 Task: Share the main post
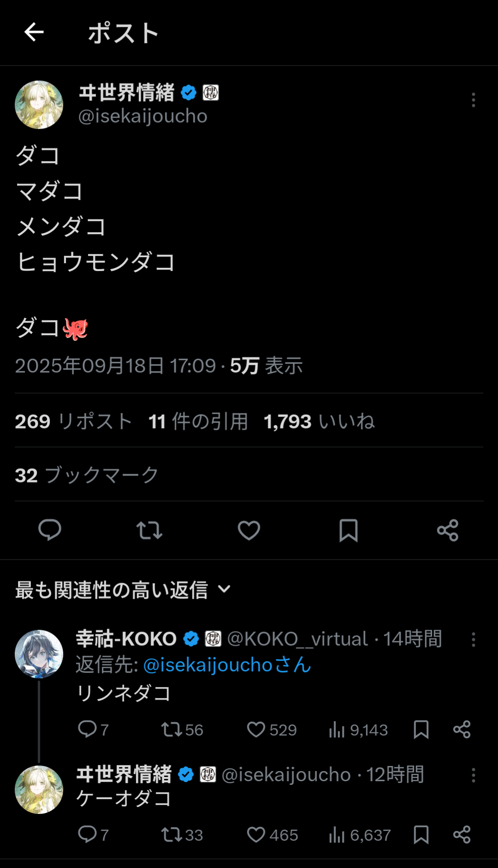pos(448,530)
